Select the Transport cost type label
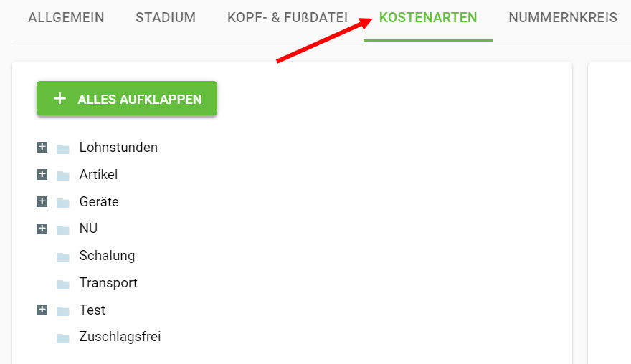Image resolution: width=631 pixels, height=364 pixels. (x=108, y=283)
